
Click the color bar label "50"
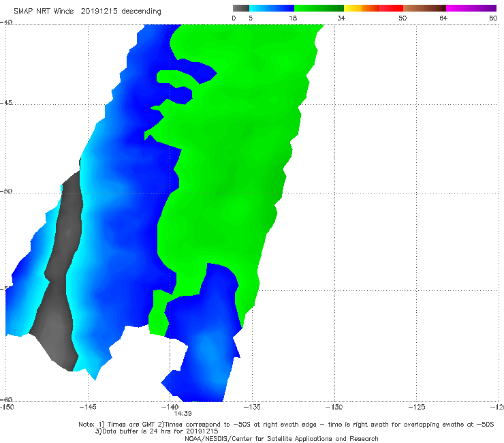pos(403,18)
